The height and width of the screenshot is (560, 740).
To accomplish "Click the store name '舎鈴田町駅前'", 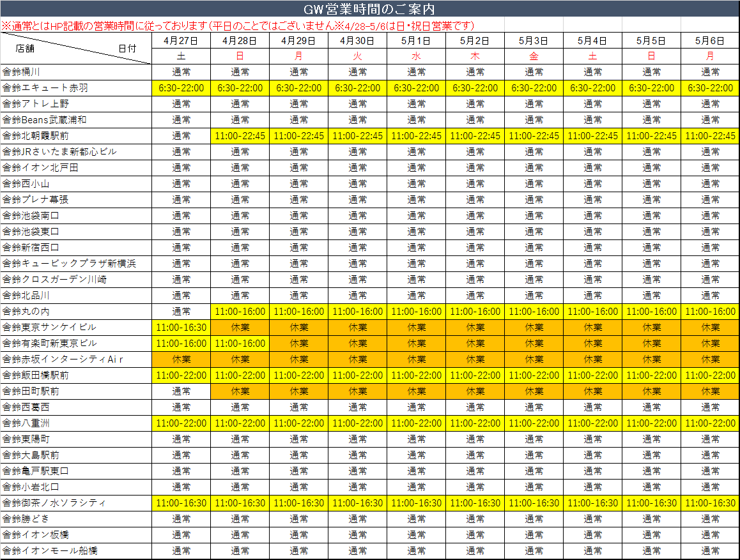I will click(x=31, y=391).
